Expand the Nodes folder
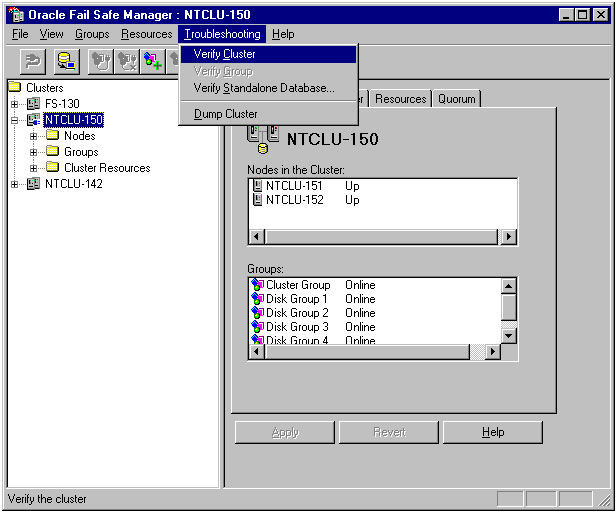The height and width of the screenshot is (512, 616). 33,136
